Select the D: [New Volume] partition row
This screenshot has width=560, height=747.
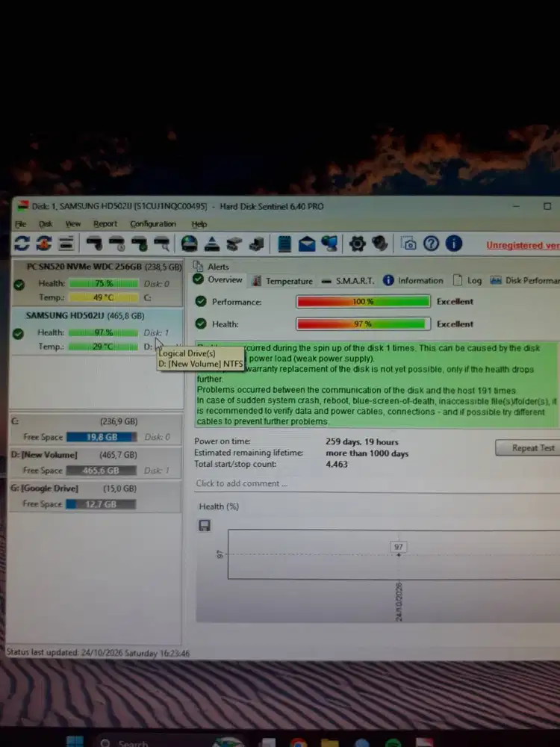(96, 462)
